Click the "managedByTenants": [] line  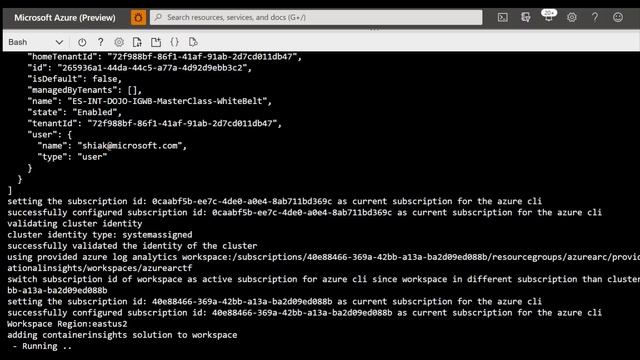tap(84, 90)
